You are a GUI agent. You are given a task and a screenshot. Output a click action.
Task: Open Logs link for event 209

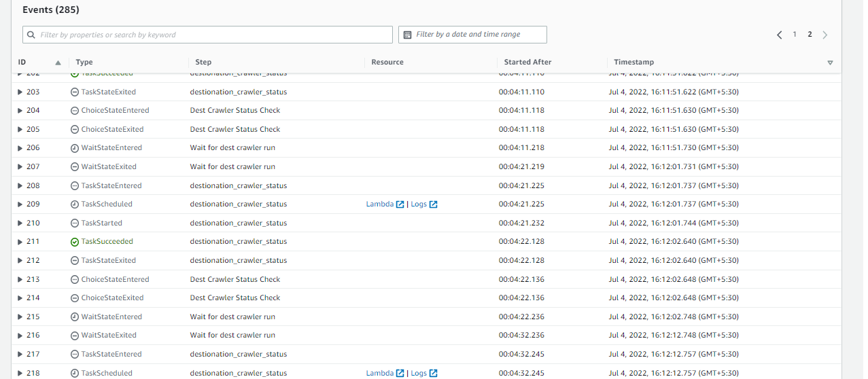(419, 204)
